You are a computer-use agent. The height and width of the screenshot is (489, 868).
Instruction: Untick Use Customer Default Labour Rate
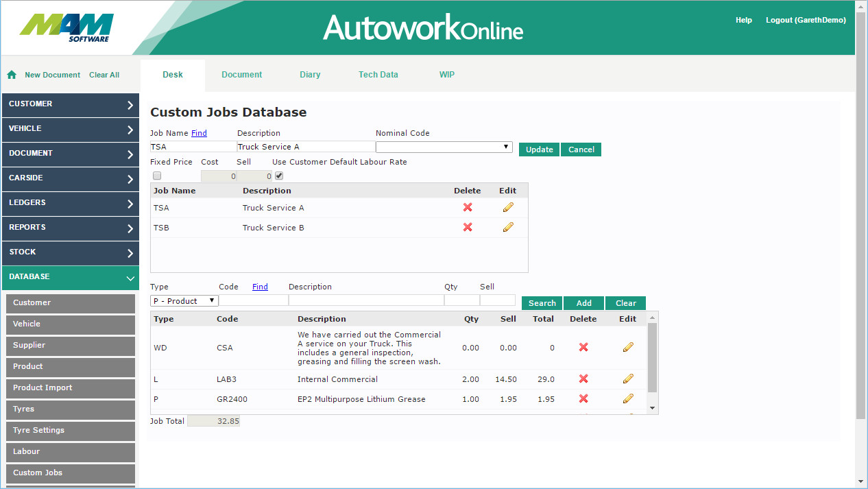tap(279, 176)
